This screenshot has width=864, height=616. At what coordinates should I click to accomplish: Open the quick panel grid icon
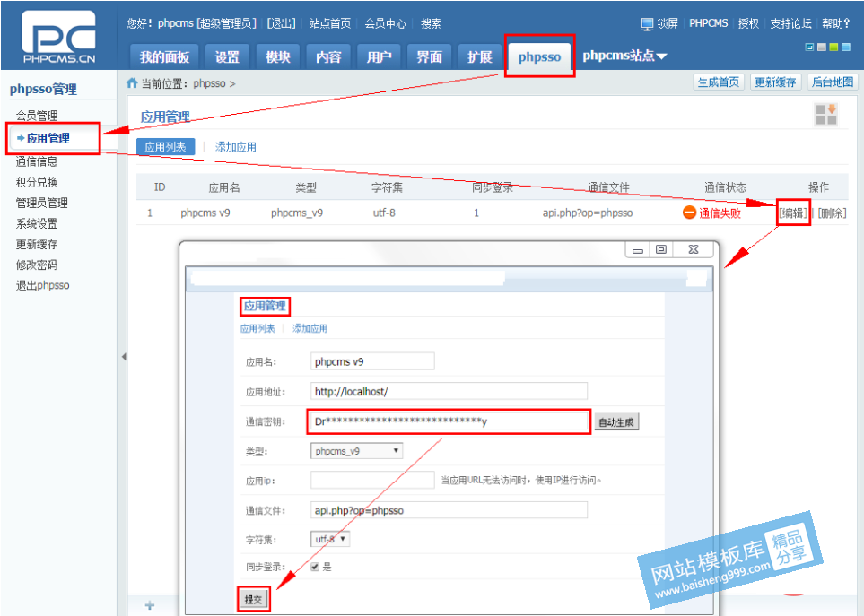click(826, 115)
